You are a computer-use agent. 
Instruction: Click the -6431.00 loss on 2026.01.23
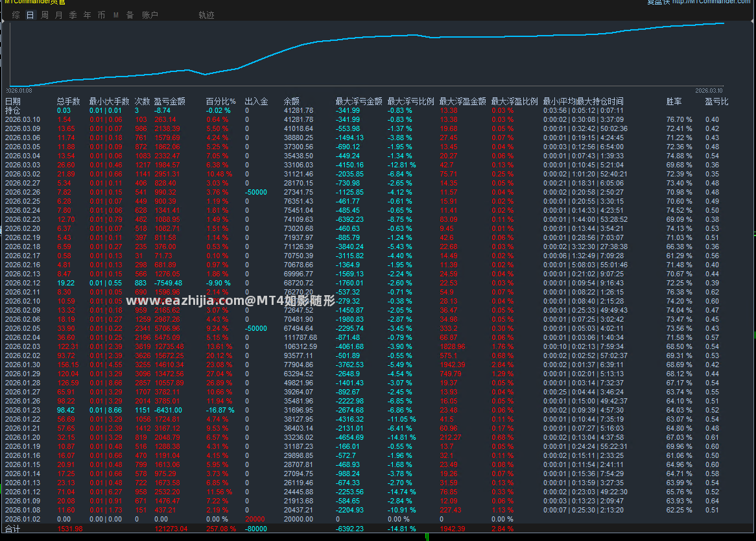[169, 411]
